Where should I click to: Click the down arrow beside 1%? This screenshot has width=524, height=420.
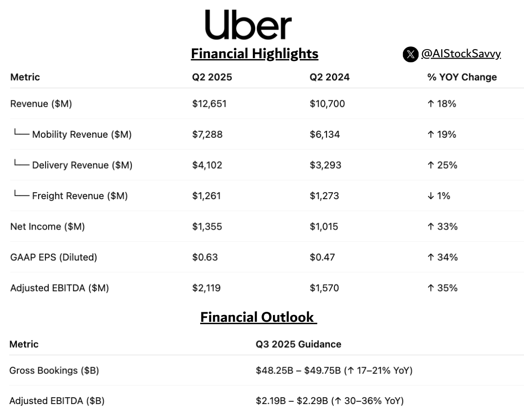click(431, 196)
